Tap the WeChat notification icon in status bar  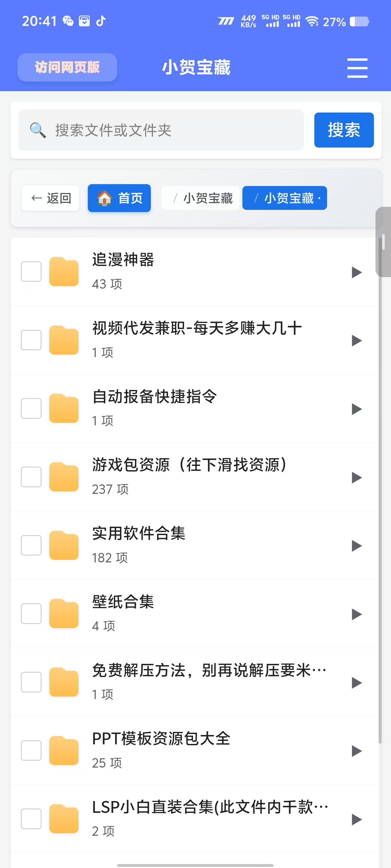(x=68, y=21)
